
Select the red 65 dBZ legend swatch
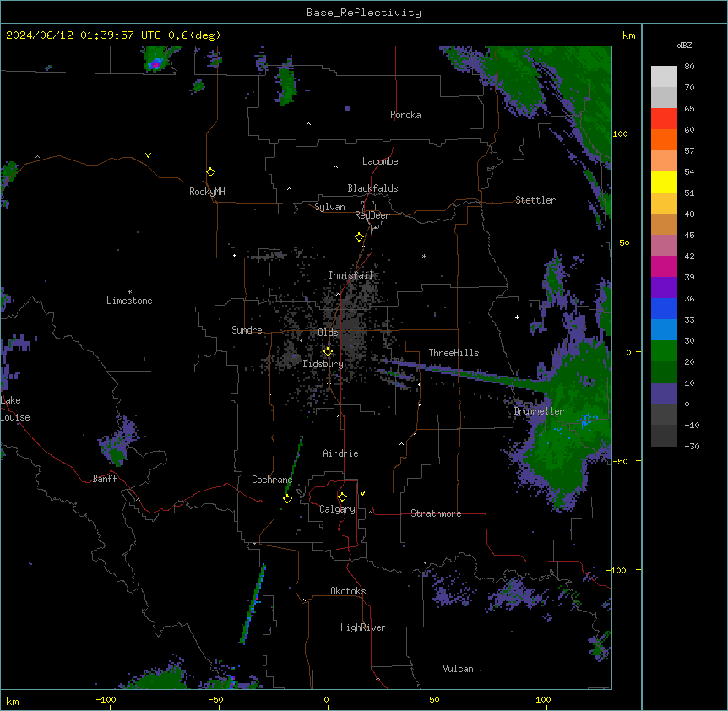pos(664,119)
